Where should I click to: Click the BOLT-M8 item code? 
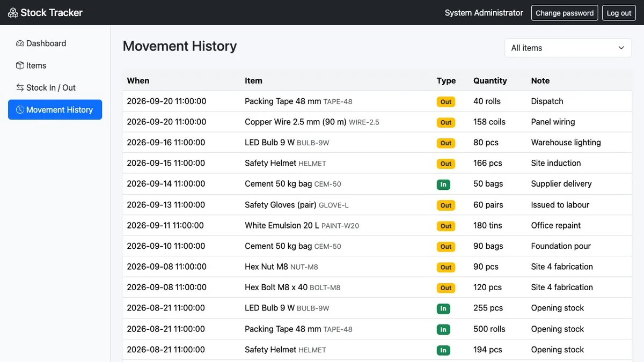(325, 287)
